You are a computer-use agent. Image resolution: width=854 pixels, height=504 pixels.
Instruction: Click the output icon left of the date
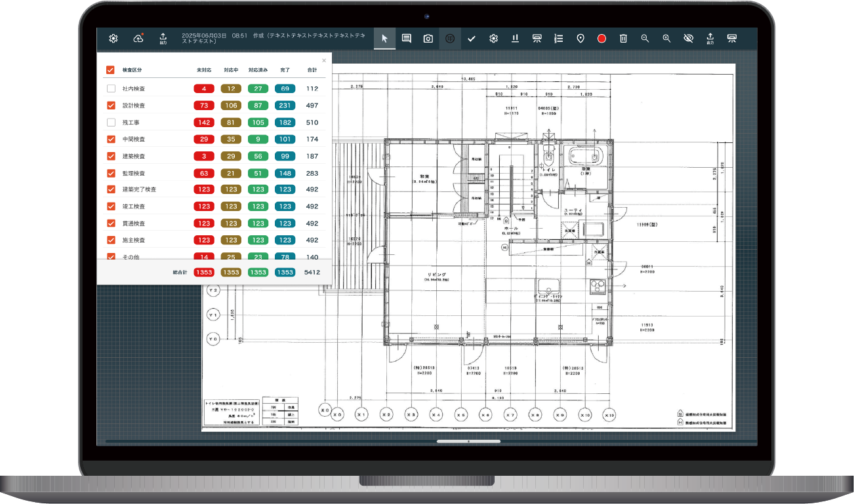click(x=163, y=39)
